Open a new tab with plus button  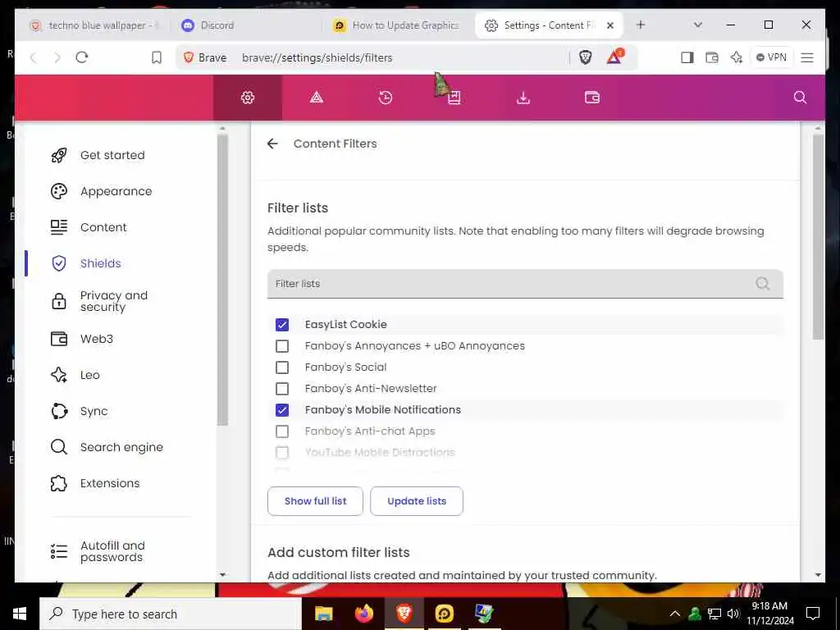click(640, 25)
